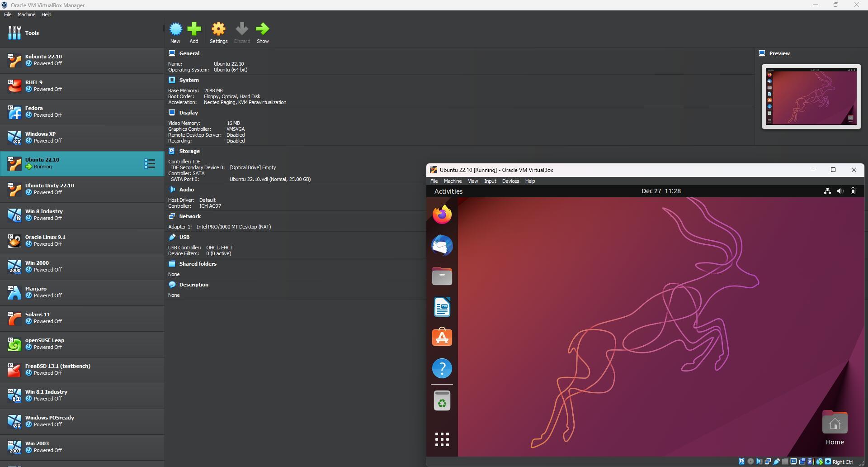Image resolution: width=868 pixels, height=467 pixels.
Task: Click the audio status bar icon
Action: (x=759, y=462)
